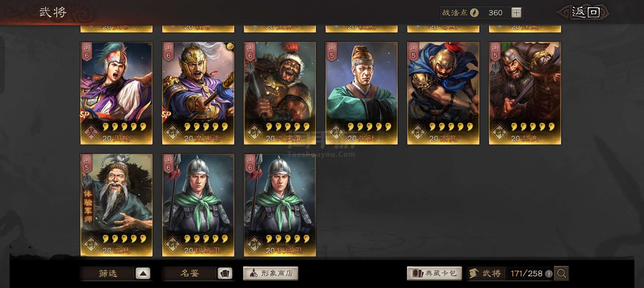This screenshot has width=644, height=288.
Task: Click the plus icon beside 战法点
Action: [x=516, y=13]
